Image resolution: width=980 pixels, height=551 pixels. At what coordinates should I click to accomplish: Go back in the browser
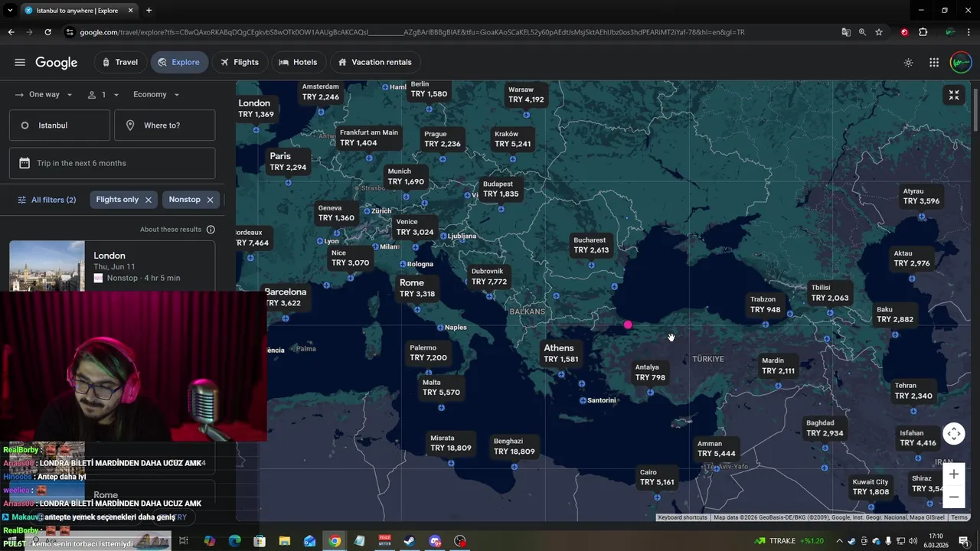[11, 32]
